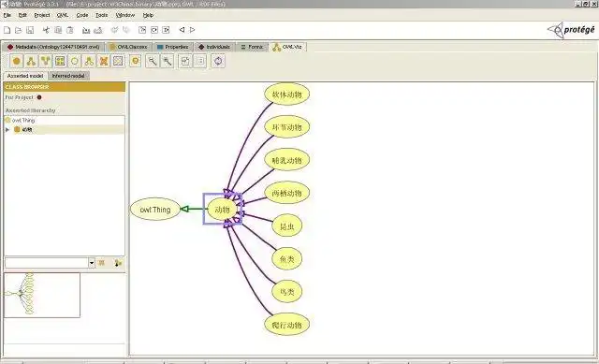
Task: Click the Open Project folder icon
Action: coord(19,30)
